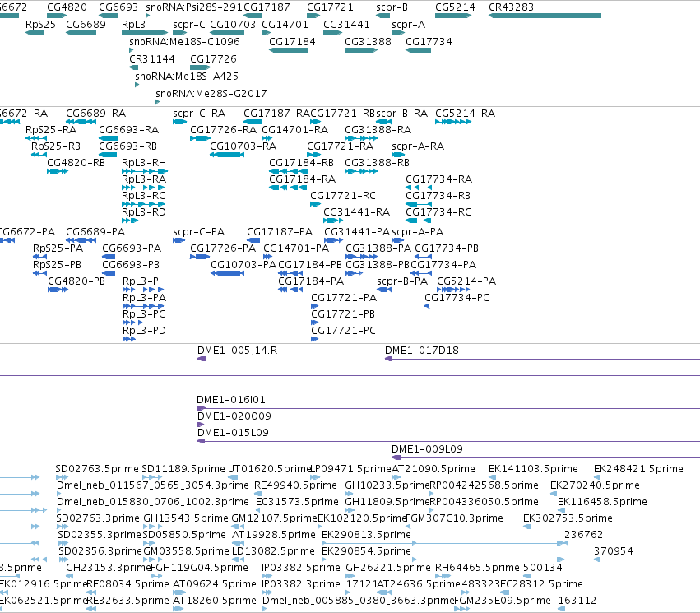Click protein RpS25-PA

39,257
